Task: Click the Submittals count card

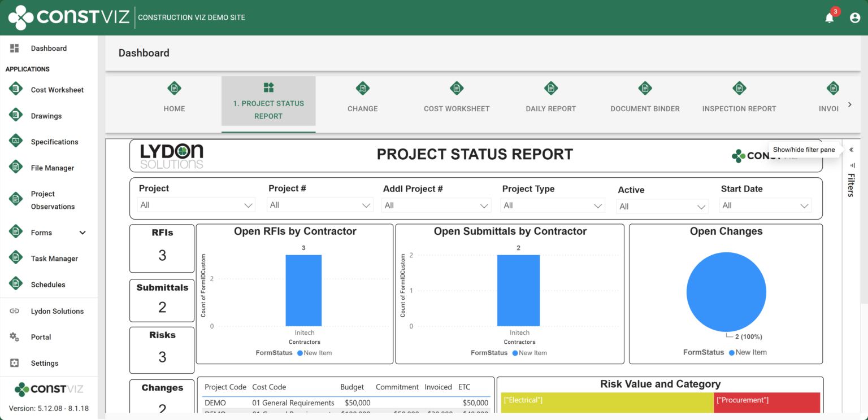Action: pyautogui.click(x=162, y=300)
